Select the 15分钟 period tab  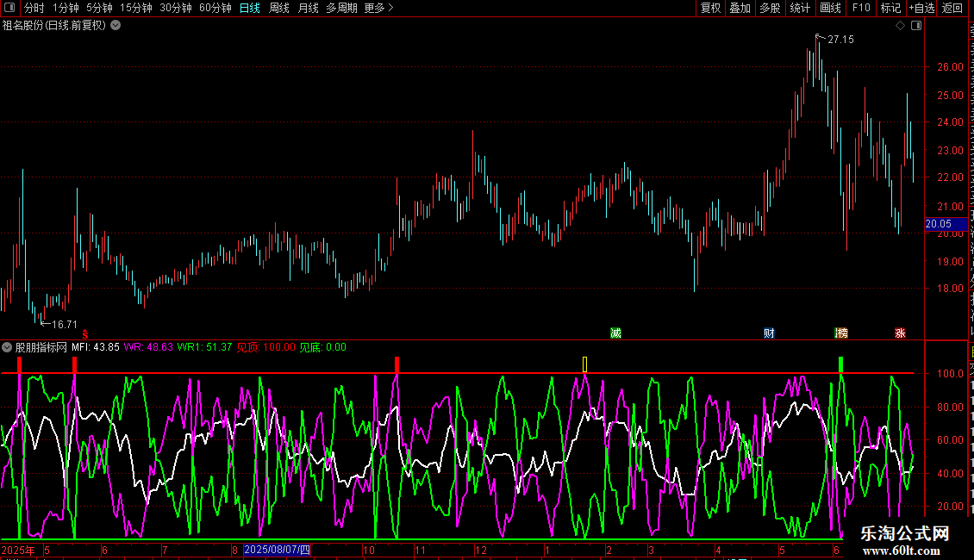135,8
